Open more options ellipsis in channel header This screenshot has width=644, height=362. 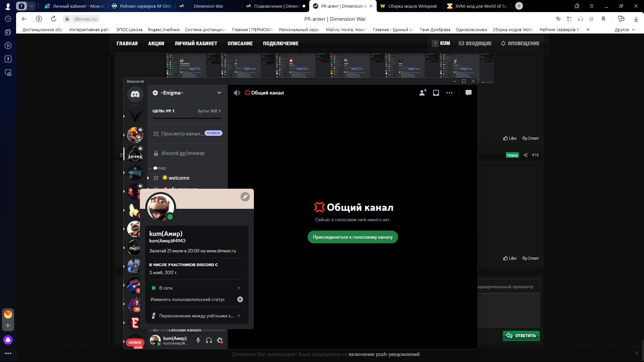[449, 93]
